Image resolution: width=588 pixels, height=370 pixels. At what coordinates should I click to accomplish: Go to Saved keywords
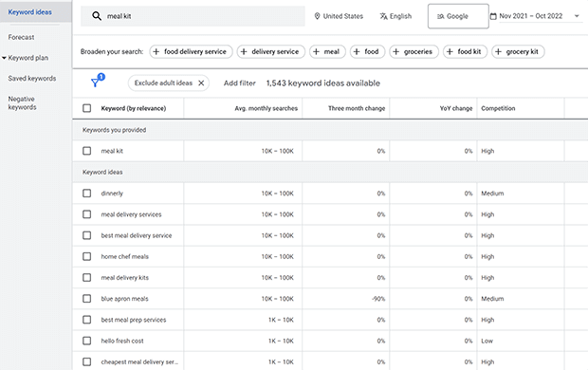[x=32, y=79]
